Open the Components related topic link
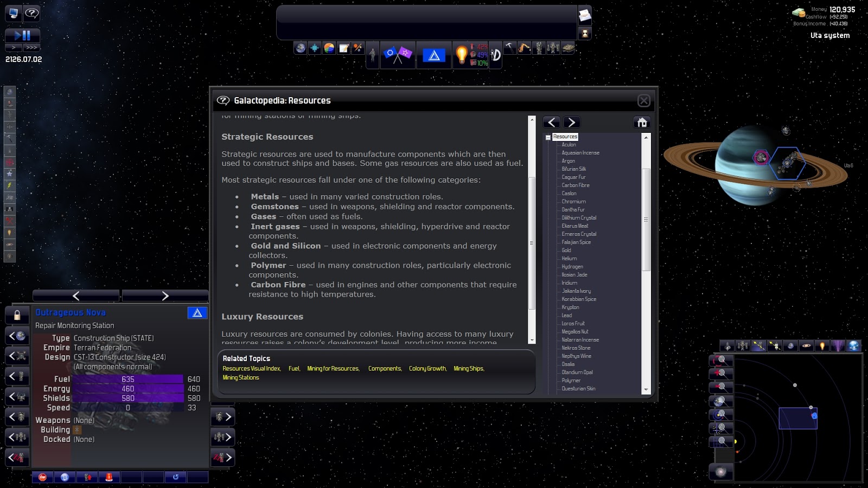Screen dimensions: 868x488 point(385,369)
